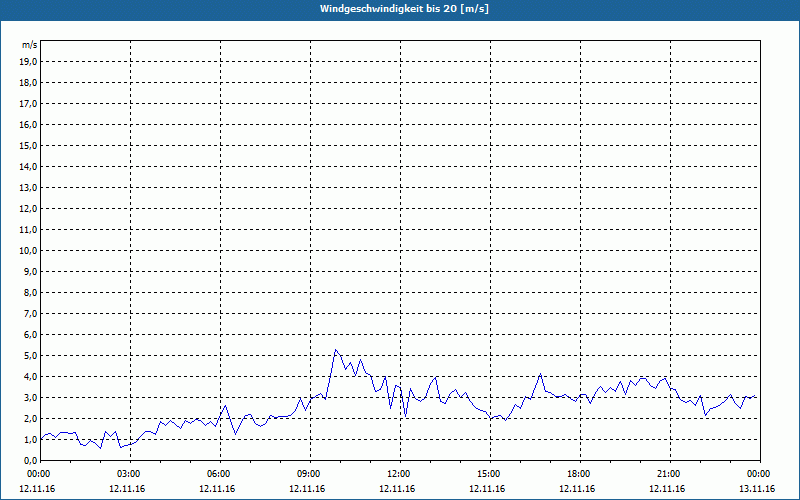Screen dimensions: 800x500
Task: Click the '15:00' time label
Action: click(490, 474)
